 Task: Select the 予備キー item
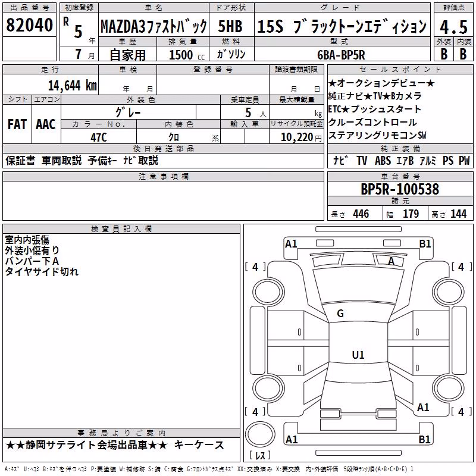point(102,161)
